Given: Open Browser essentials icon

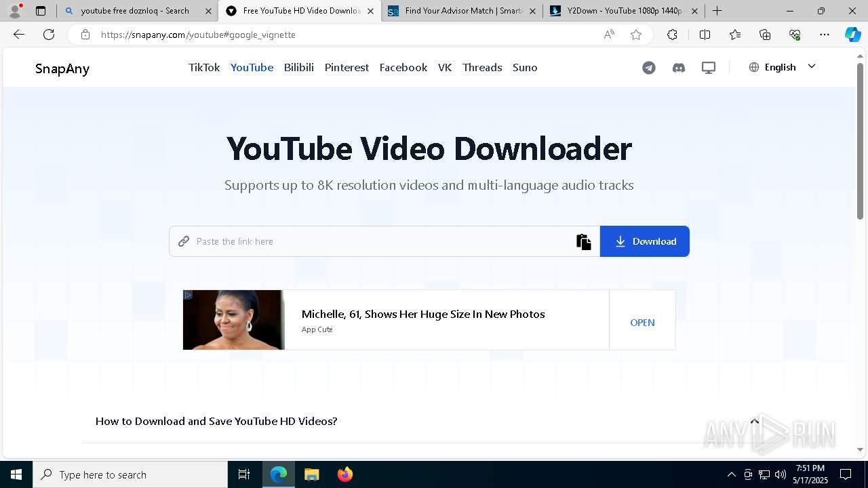Looking at the screenshot, I should (795, 35).
